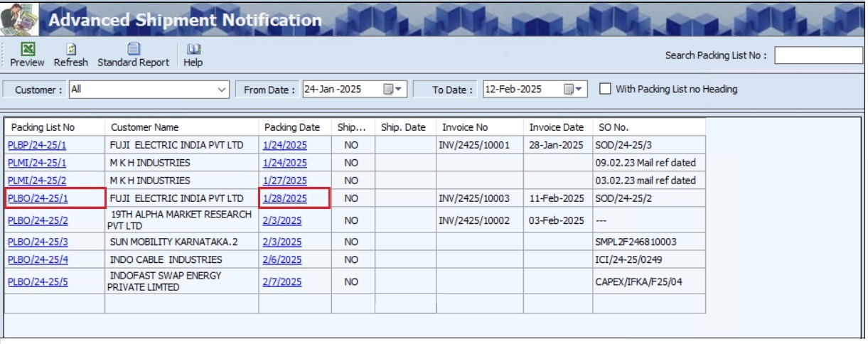The image size is (868, 344).
Task: Select SO cell ICI/24-25/0249
Action: 649,259
